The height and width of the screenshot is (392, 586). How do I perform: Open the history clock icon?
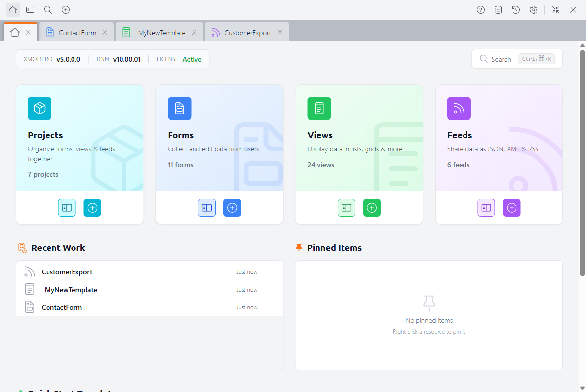(x=516, y=10)
